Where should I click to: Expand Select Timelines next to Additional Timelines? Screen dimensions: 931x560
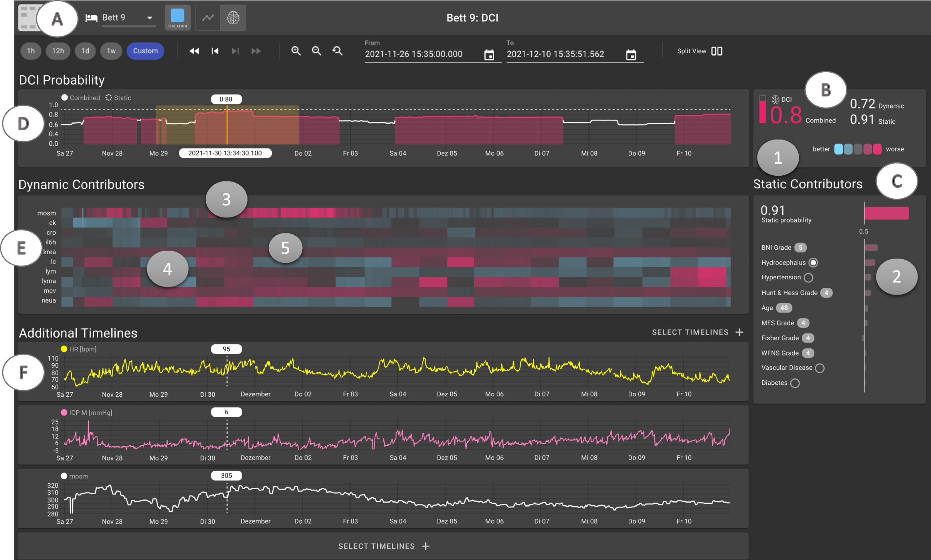click(x=697, y=332)
